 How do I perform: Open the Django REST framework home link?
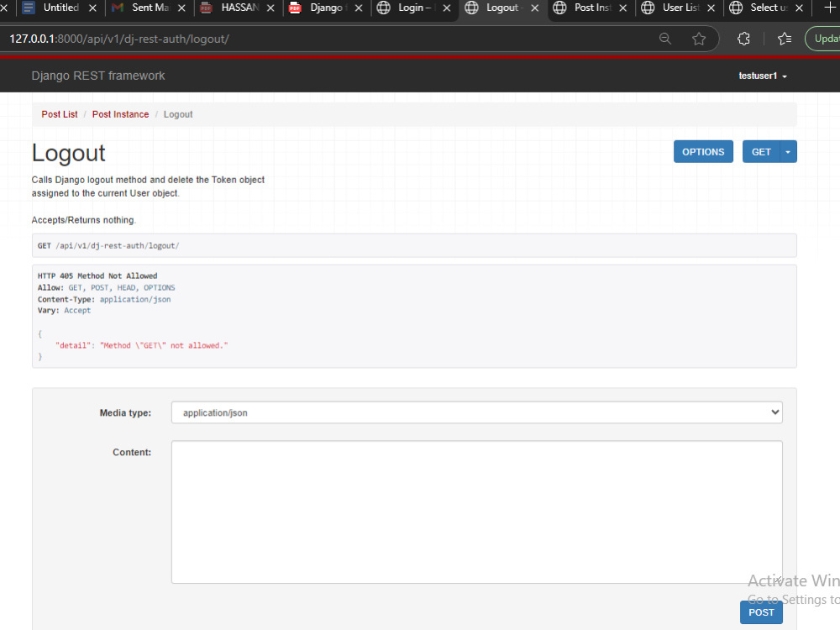98,76
